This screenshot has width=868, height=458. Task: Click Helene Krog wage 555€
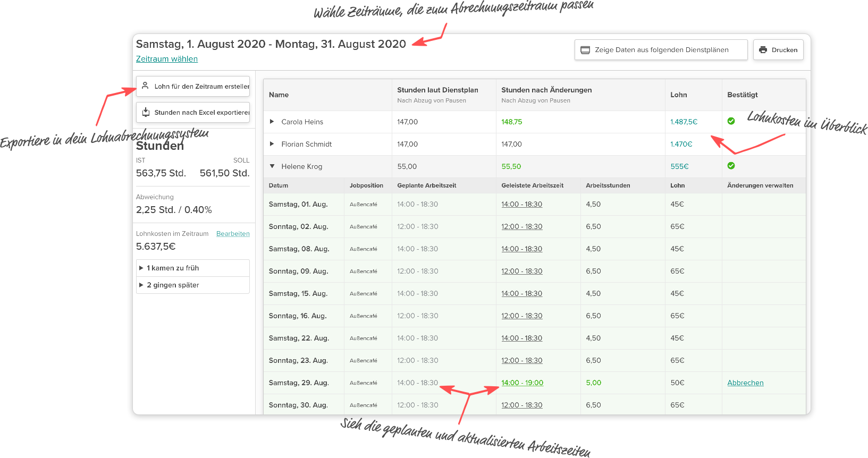[x=679, y=166]
